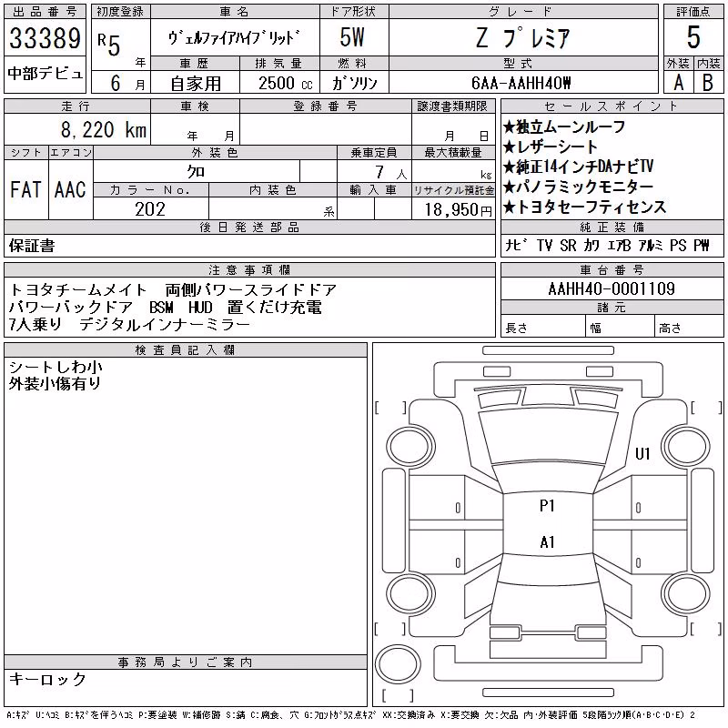Select the 中部デビュ label

click(45, 74)
